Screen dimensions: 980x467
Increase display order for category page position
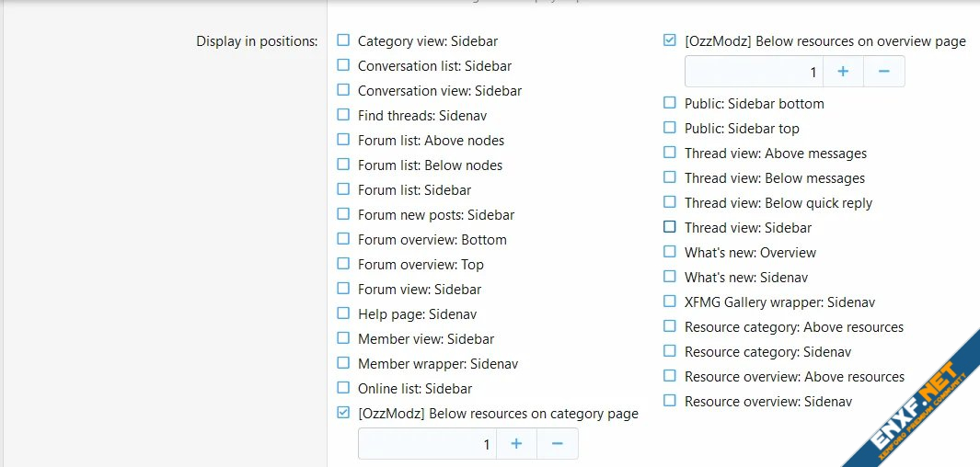click(x=516, y=444)
